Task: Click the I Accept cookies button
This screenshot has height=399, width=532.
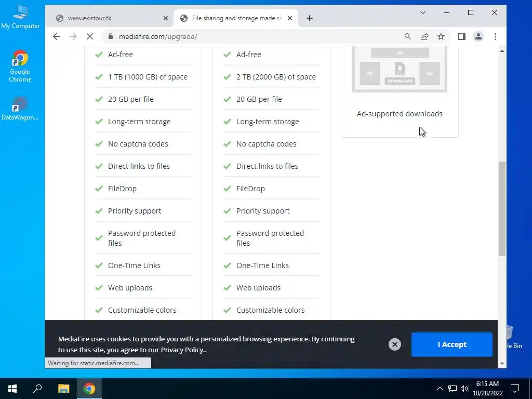Action: (451, 344)
